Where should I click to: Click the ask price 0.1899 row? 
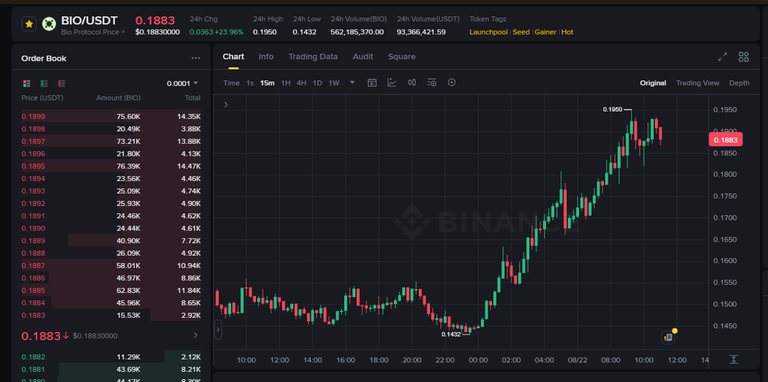[x=111, y=116]
